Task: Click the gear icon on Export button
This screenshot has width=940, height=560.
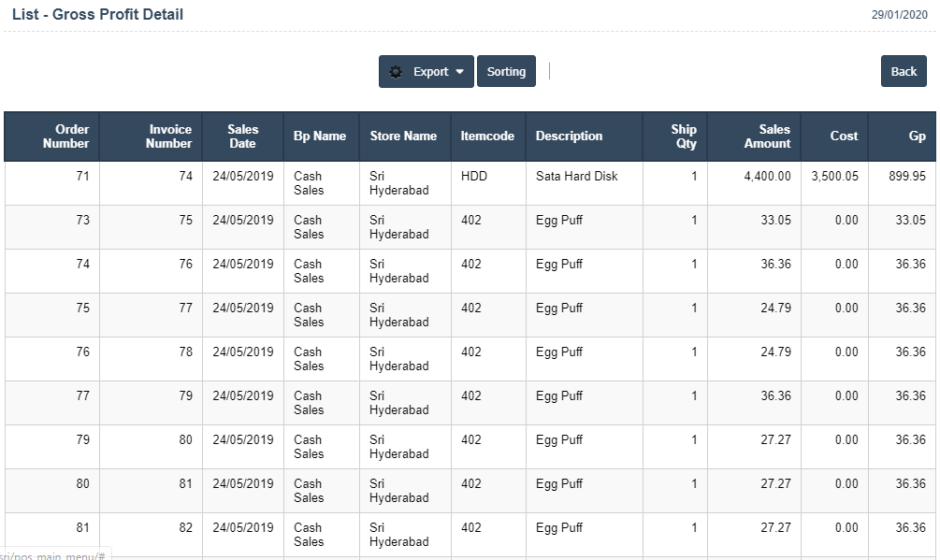Action: pos(397,72)
